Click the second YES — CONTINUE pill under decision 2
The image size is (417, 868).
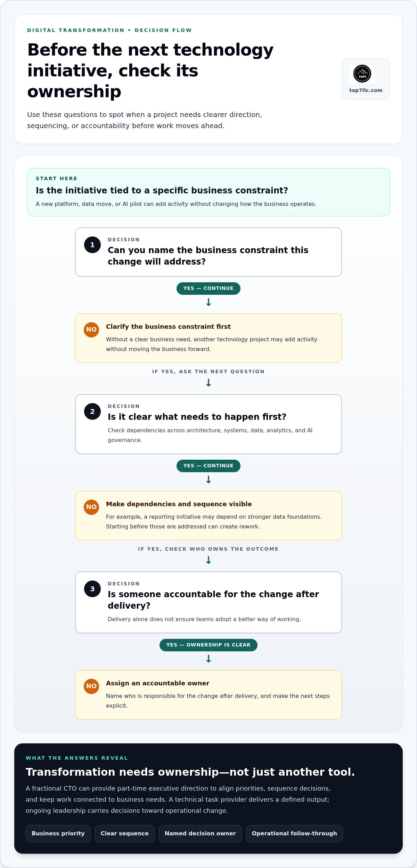point(208,466)
